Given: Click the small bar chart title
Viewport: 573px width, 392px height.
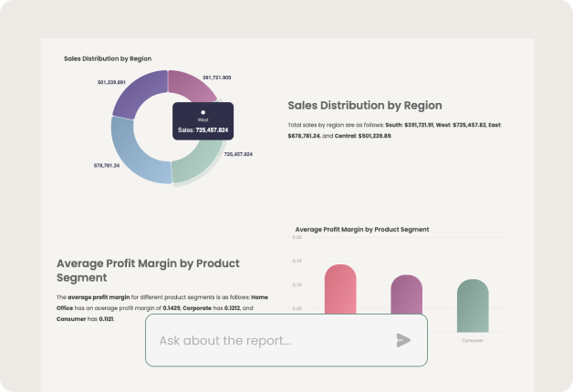Looking at the screenshot, I should (362, 229).
